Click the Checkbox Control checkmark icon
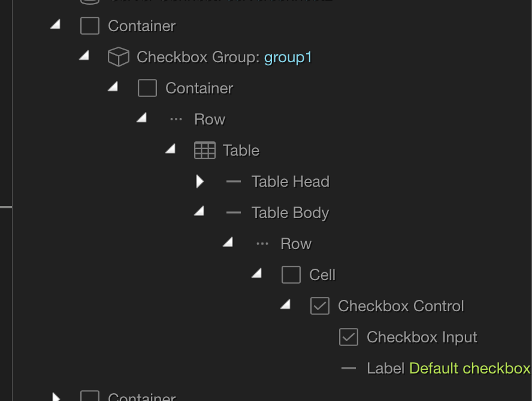The height and width of the screenshot is (401, 532). (320, 306)
